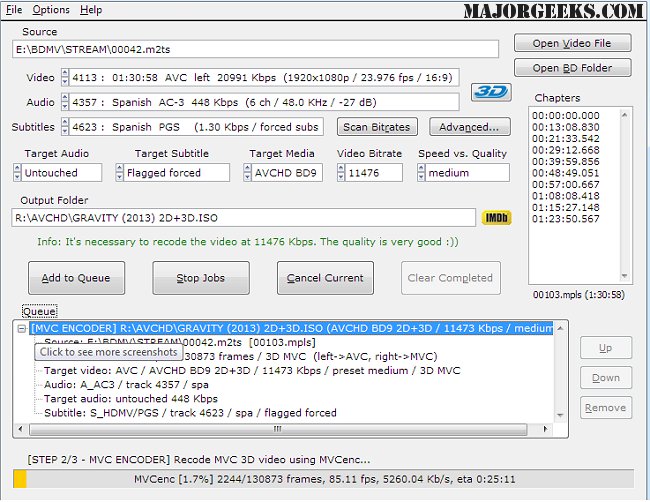Screen dimensions: 650x502
Task: Open the Advanced... settings
Action: (x=469, y=127)
